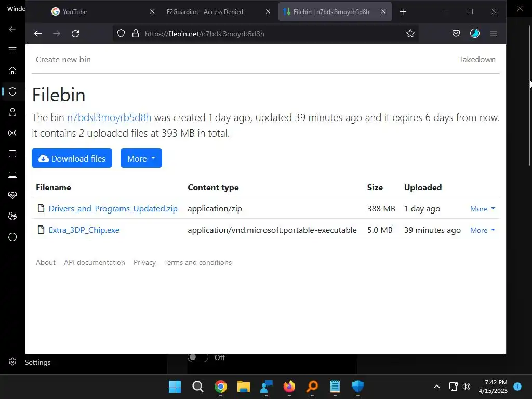
Task: Open Drivers_and_Programs_Updated.zip link
Action: click(113, 209)
